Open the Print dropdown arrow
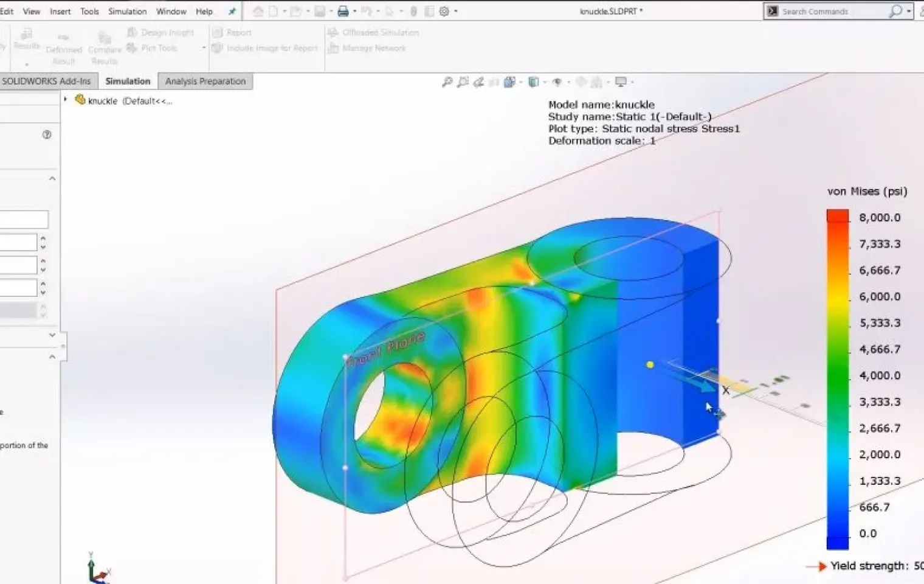 coord(353,12)
